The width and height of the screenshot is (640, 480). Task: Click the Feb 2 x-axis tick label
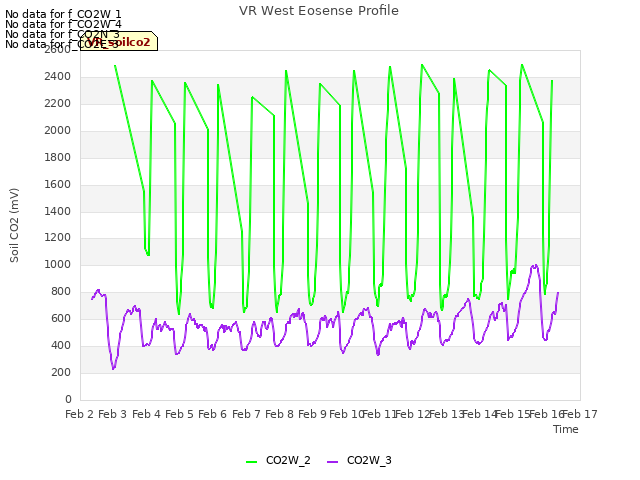pos(80,414)
